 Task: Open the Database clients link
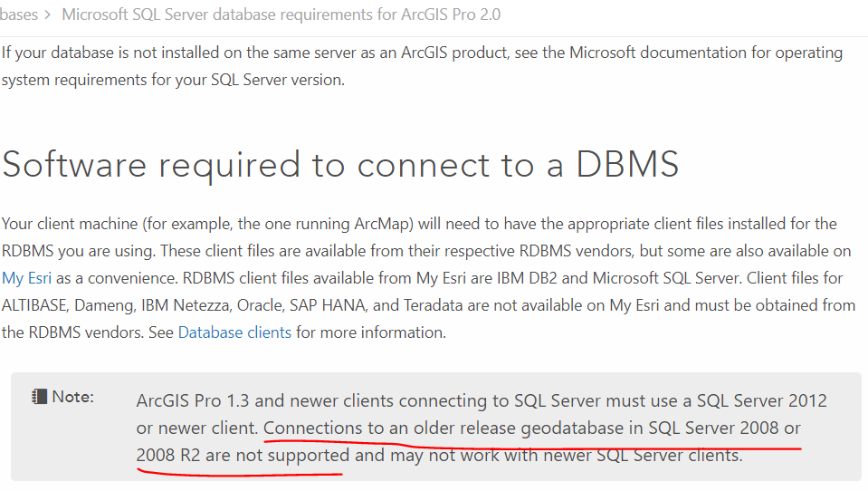click(234, 332)
